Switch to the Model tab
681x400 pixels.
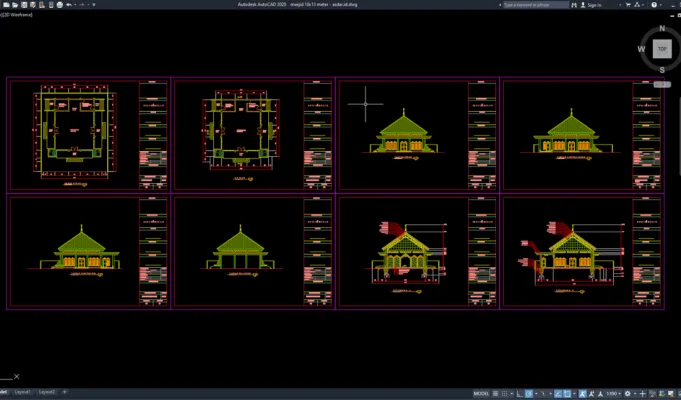point(4,392)
